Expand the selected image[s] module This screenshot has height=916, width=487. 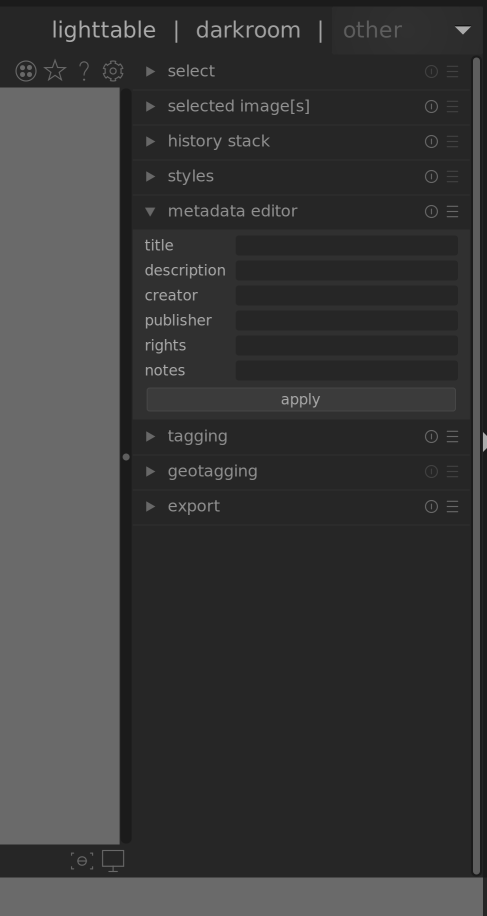[x=151, y=106]
